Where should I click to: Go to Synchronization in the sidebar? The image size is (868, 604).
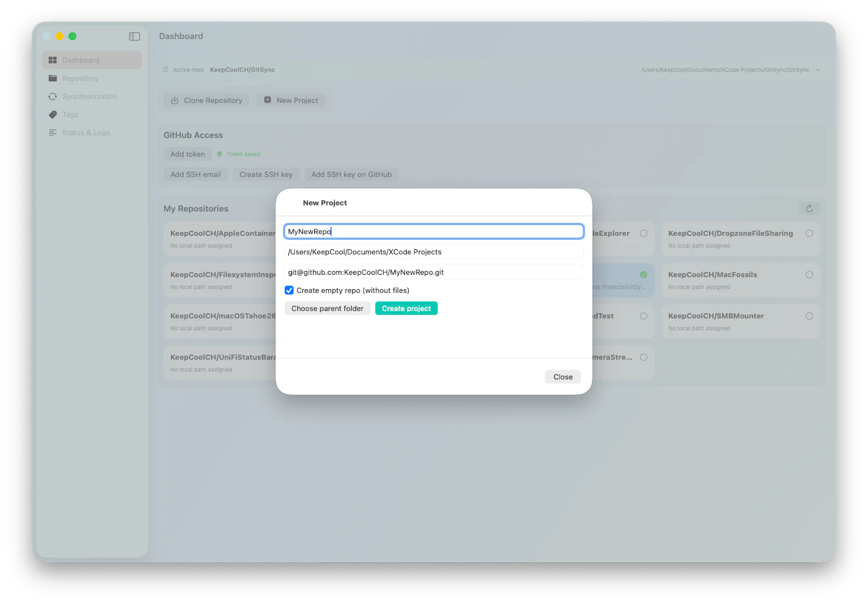(x=92, y=97)
